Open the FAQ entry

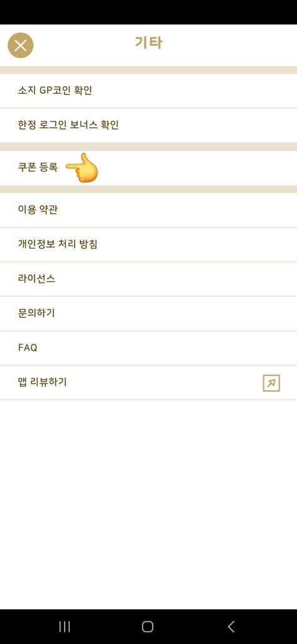148,348
